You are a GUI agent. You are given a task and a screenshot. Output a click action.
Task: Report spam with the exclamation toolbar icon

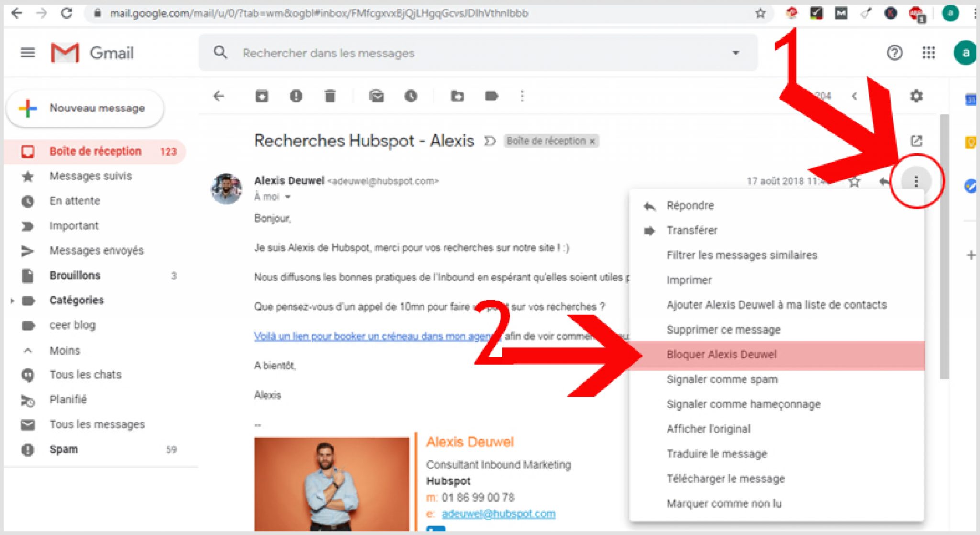(296, 96)
